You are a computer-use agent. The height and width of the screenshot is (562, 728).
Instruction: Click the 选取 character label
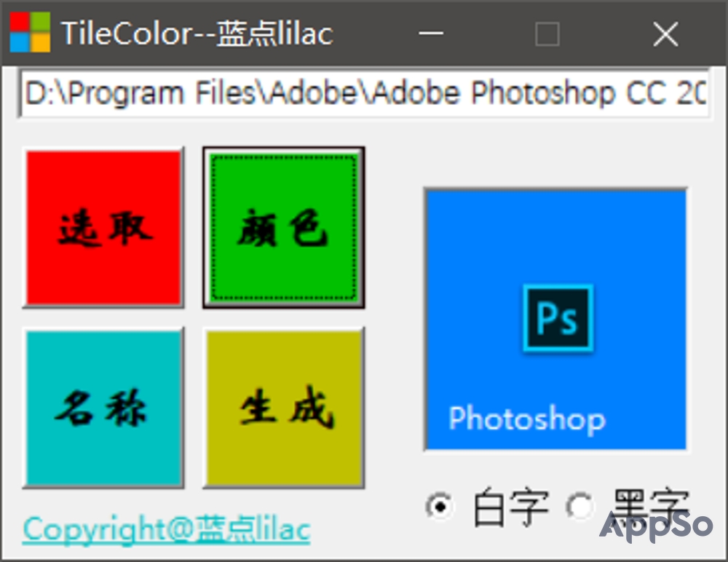point(103,227)
